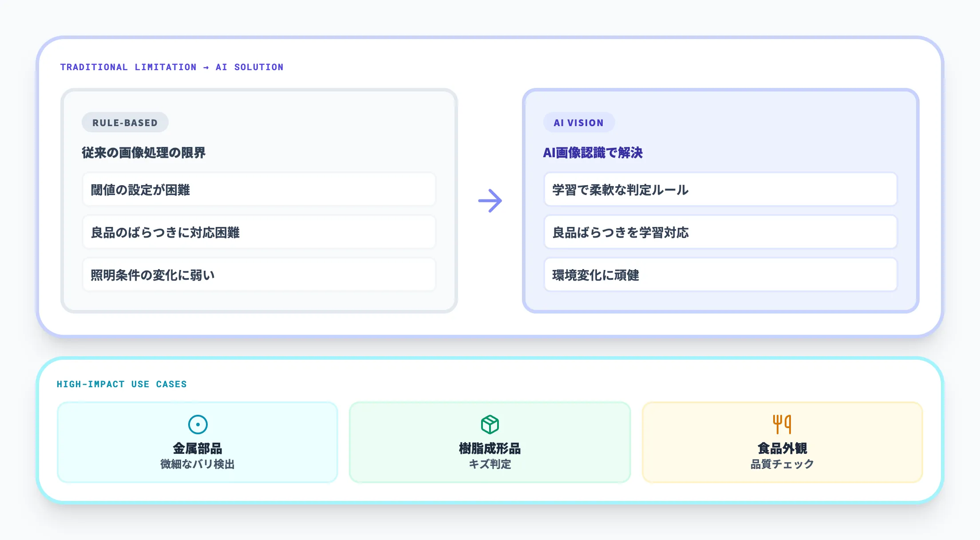980x540 pixels.
Task: Collapse the 照明条件の変化に弱い entry
Action: tap(259, 275)
